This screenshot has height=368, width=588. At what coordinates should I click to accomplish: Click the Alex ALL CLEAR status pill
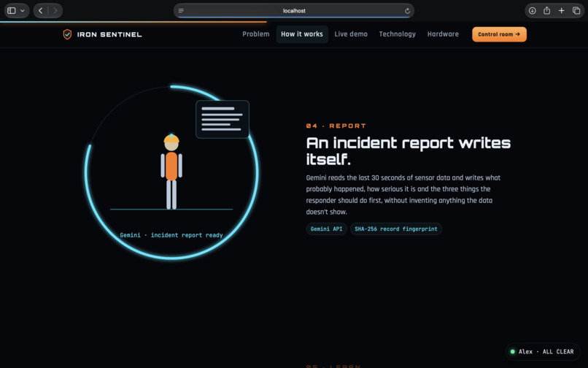point(542,352)
